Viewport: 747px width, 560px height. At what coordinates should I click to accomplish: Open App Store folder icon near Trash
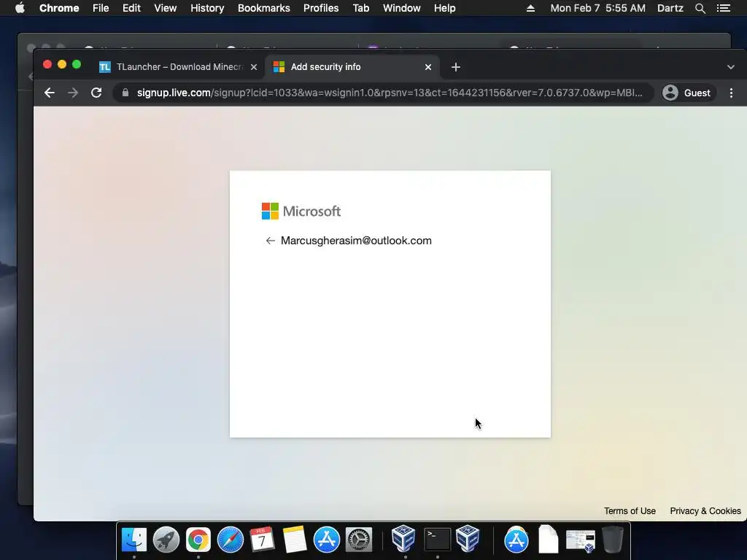(516, 540)
